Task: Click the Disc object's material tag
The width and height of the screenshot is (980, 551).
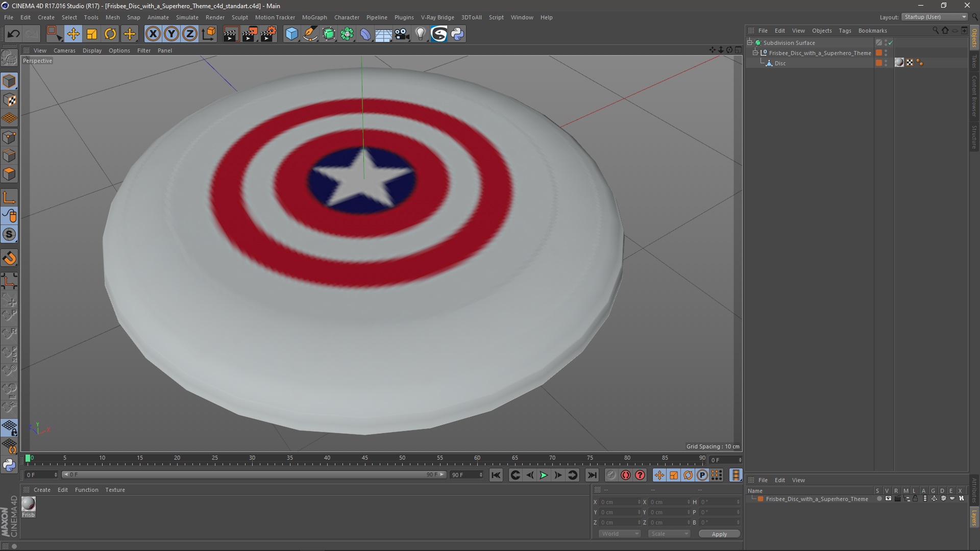Action: pos(899,63)
